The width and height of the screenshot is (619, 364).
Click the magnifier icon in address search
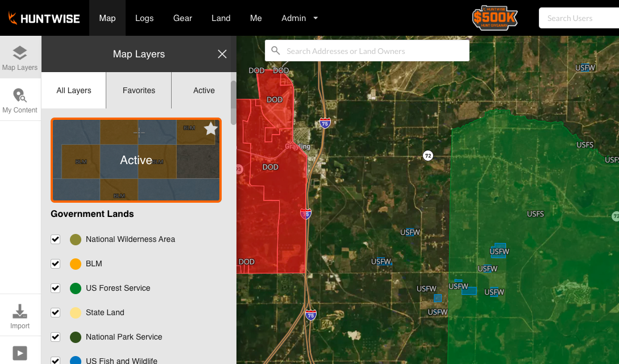[x=276, y=51]
